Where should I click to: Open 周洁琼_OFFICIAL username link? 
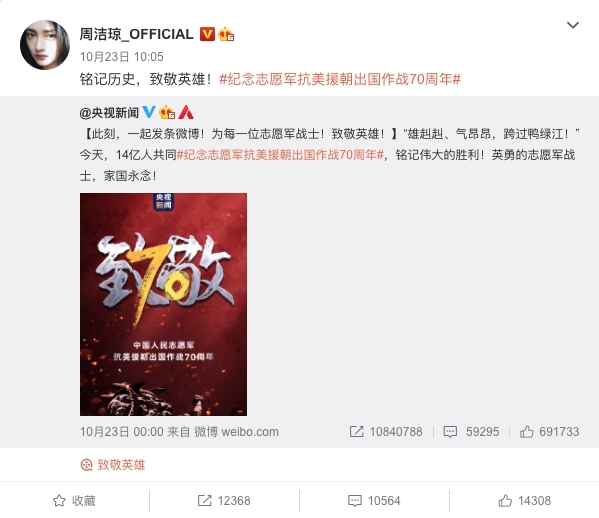click(136, 34)
